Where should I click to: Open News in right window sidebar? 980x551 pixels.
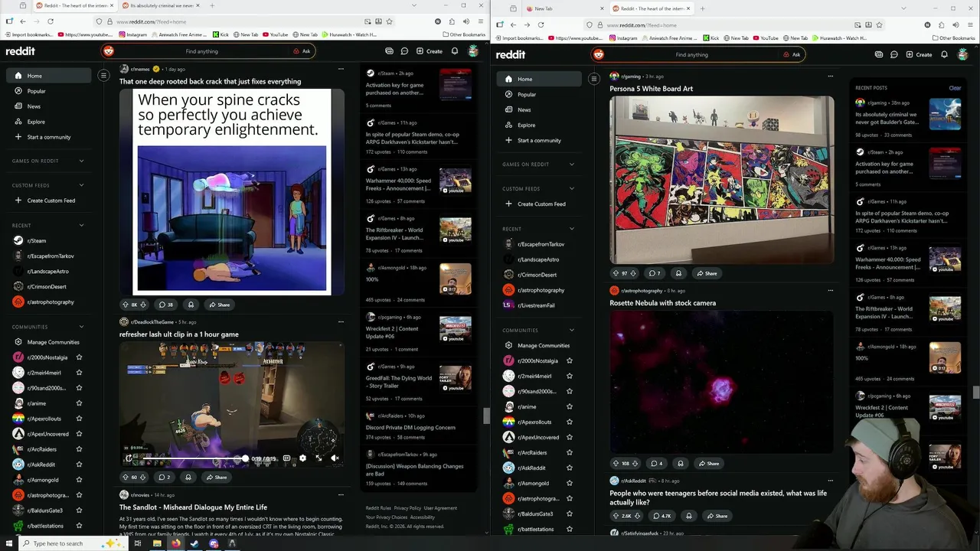(x=540, y=109)
